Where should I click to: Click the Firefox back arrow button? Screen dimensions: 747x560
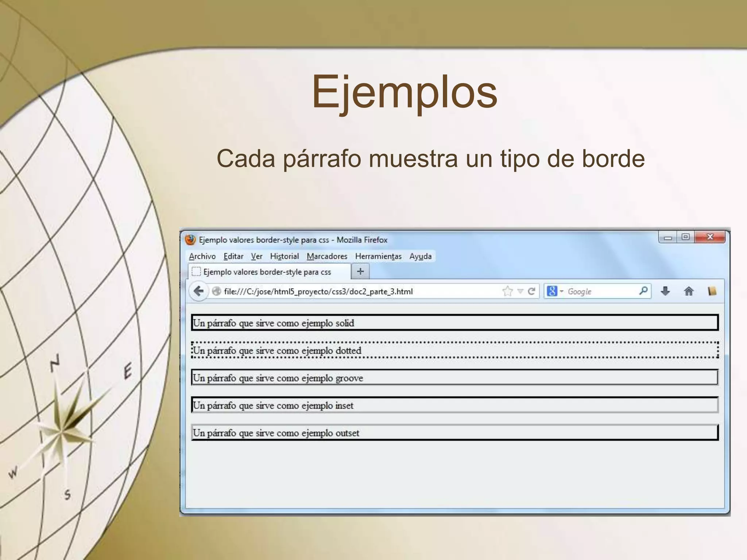pyautogui.click(x=199, y=291)
